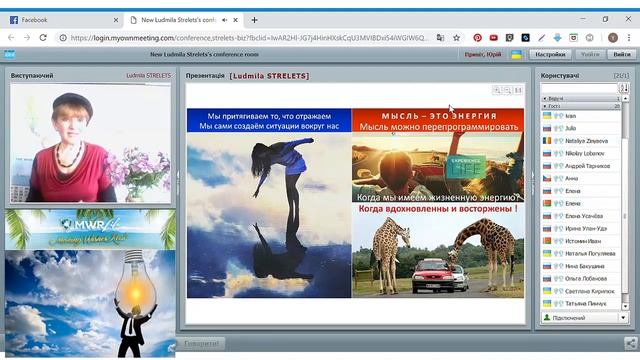Click the blue download arrow extension icon
Image resolution: width=640 pixels, height=360 pixels.
coord(557,38)
